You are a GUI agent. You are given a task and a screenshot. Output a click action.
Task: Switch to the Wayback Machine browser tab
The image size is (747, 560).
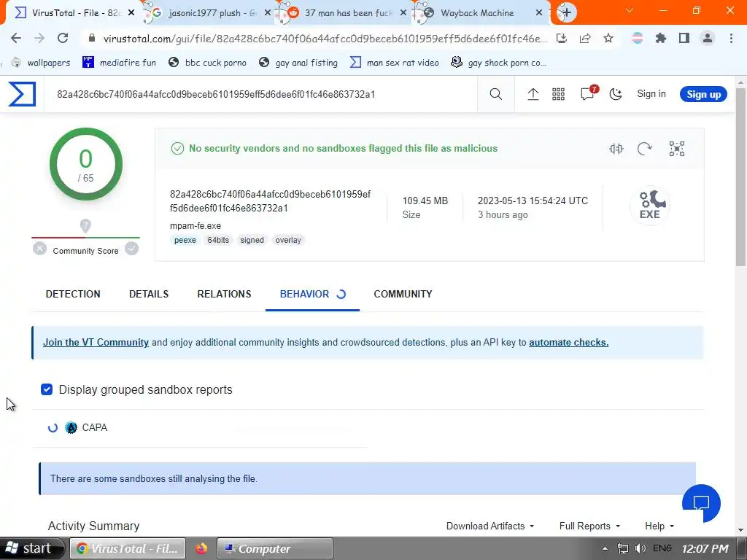(477, 13)
